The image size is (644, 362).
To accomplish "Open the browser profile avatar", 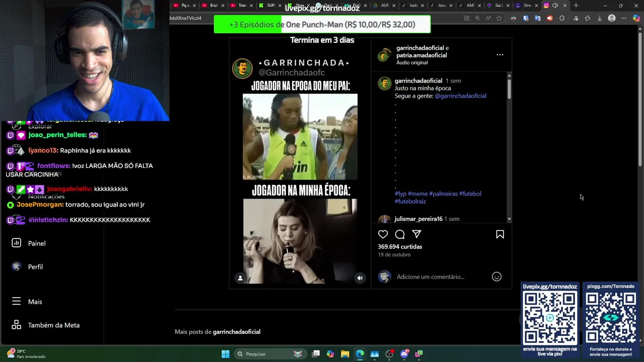I will coord(612,18).
